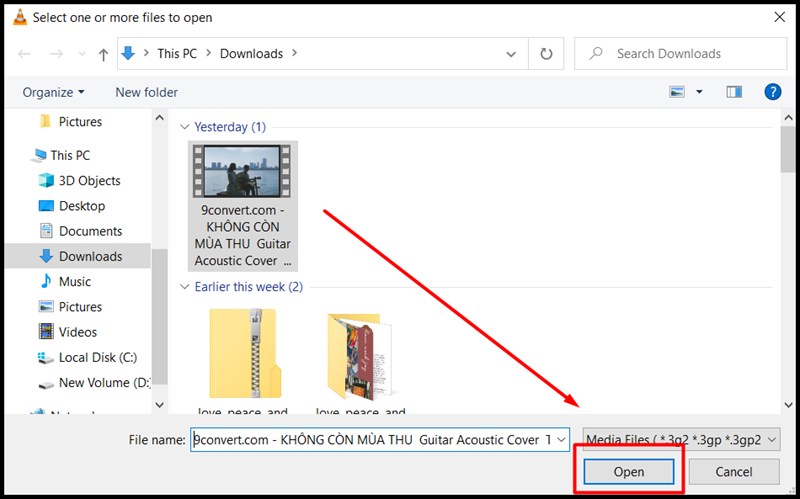
Task: Select Downloads in the address breadcrumb
Action: click(x=251, y=54)
